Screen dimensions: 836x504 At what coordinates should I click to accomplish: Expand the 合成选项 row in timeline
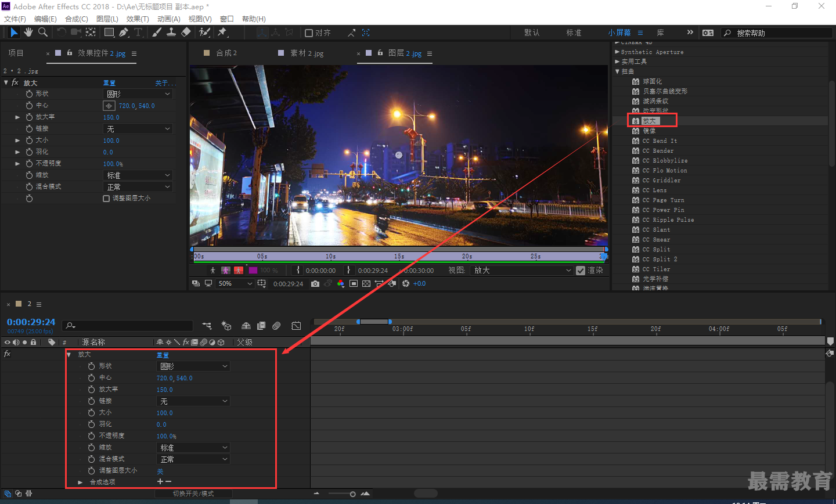(80, 483)
